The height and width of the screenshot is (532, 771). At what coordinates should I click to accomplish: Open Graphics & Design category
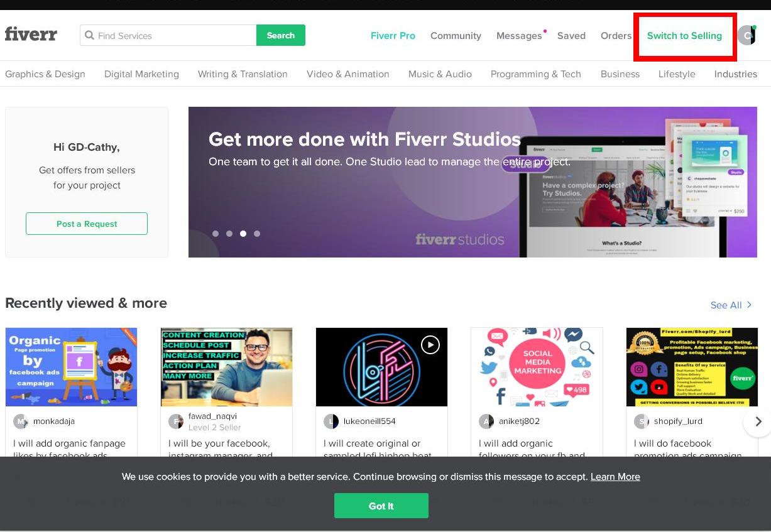point(45,74)
